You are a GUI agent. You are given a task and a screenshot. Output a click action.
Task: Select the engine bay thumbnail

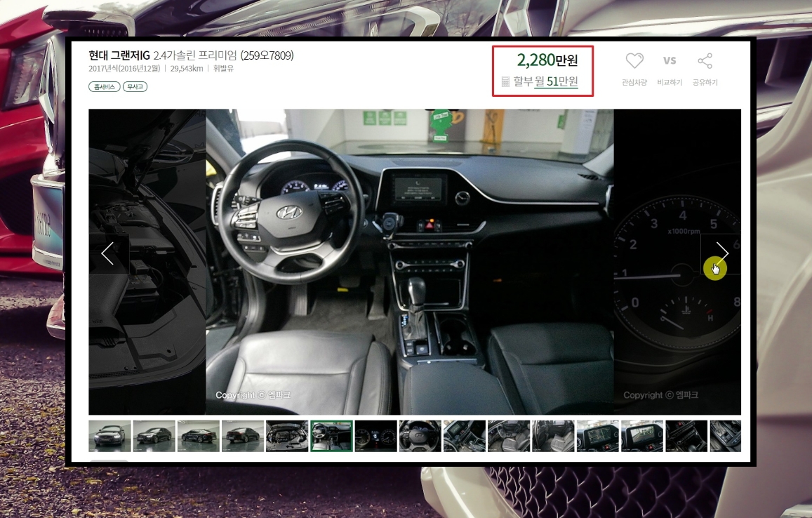pyautogui.click(x=288, y=436)
